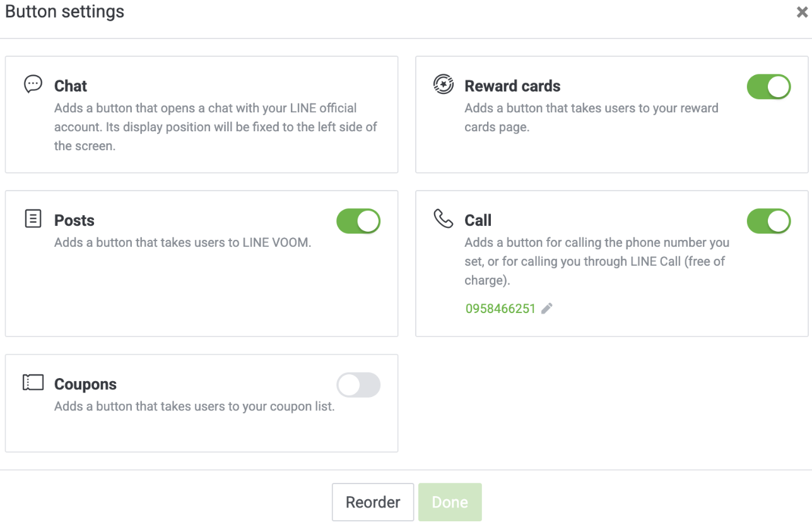This screenshot has width=812, height=527.
Task: Click the Coupons ticket icon
Action: (x=33, y=382)
